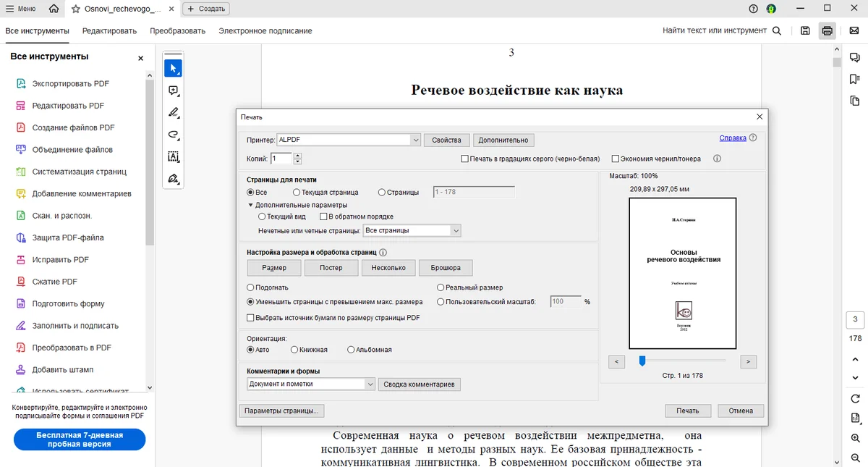Click the printer icon in the header
The image size is (868, 467).
[x=827, y=30]
